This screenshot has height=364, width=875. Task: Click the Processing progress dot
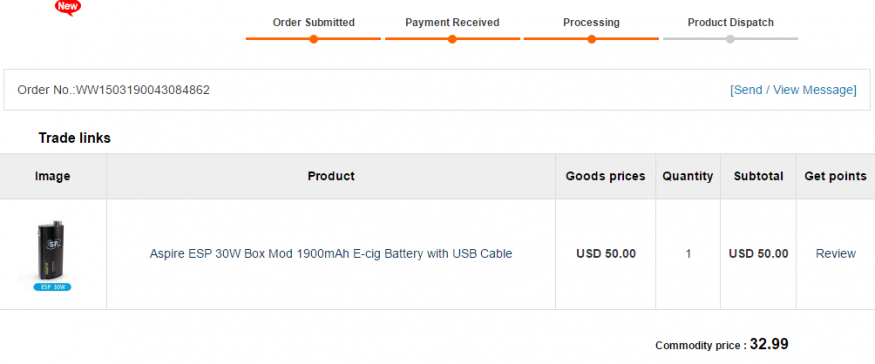tap(592, 39)
